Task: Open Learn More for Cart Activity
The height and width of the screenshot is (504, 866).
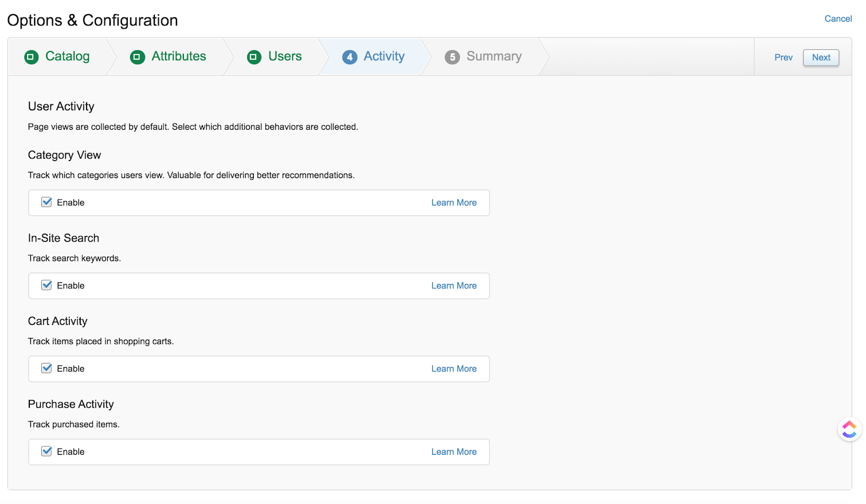Action: [454, 369]
